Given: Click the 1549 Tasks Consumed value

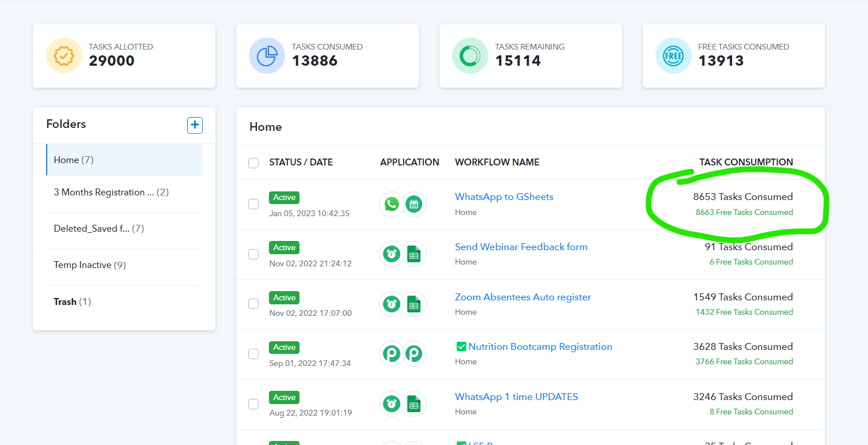Looking at the screenshot, I should pos(743,297).
